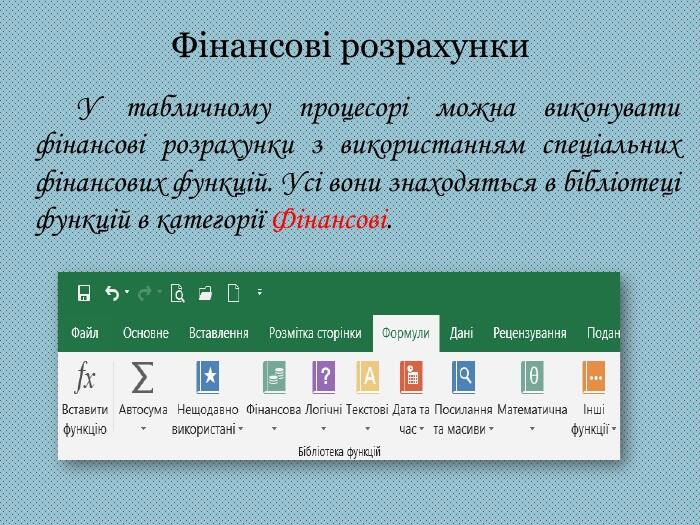Viewport: 700px width, 525px height.
Task: Click the Текстові letter A book icon
Action: tap(368, 378)
